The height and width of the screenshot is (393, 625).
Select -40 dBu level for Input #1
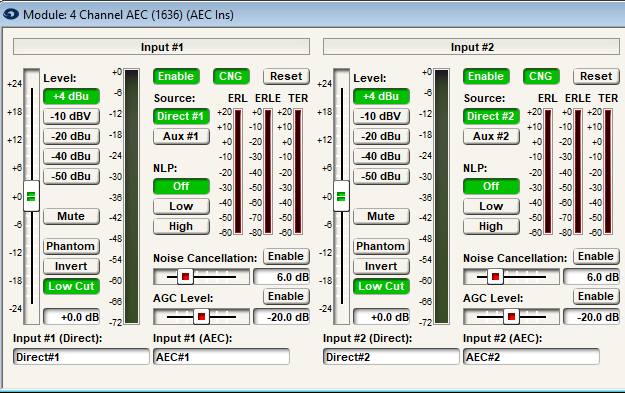(71, 156)
